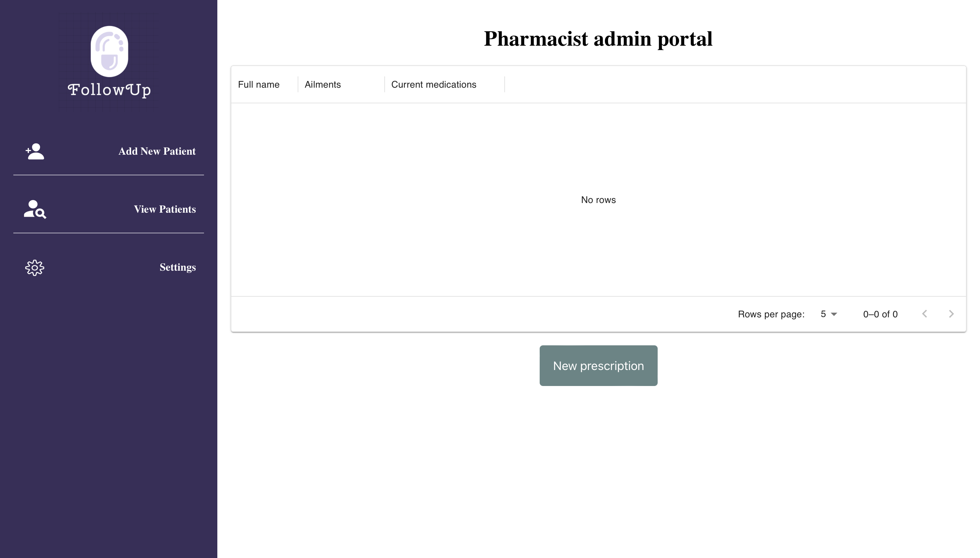
Task: Click the column separator after Full name
Action: [298, 85]
